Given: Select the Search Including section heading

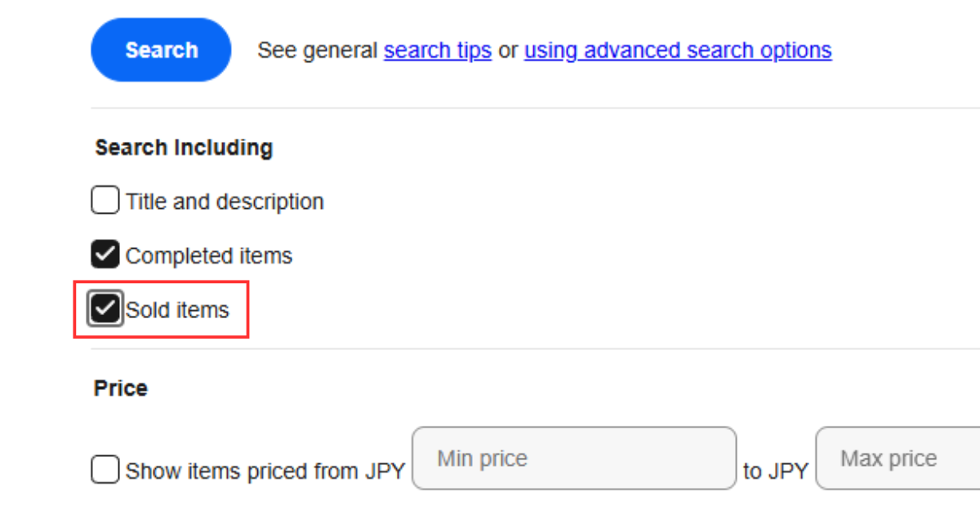Looking at the screenshot, I should tap(183, 147).
